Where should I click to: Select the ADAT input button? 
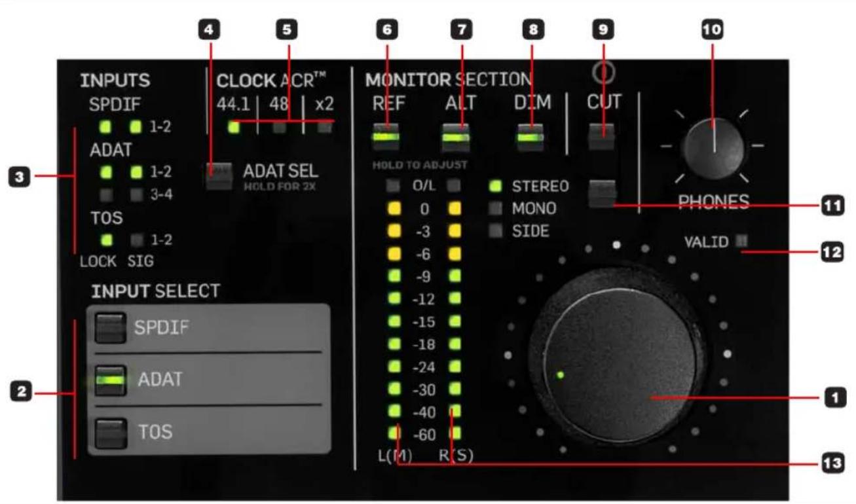[x=110, y=380]
